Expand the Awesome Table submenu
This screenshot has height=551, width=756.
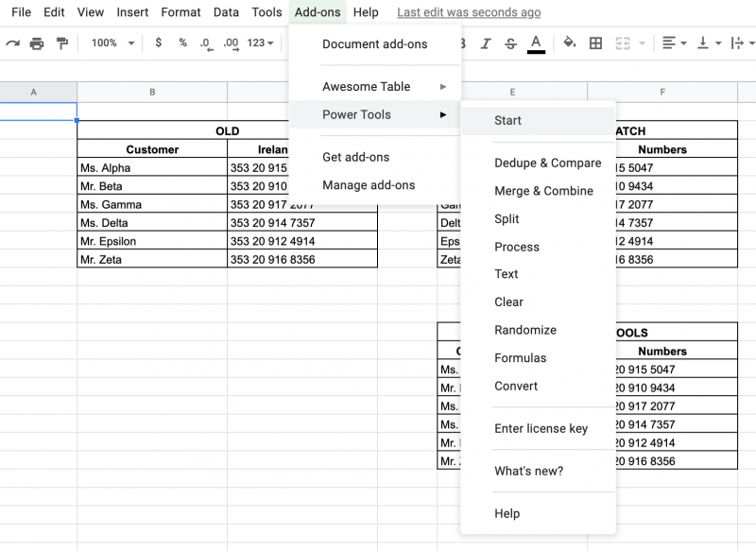coord(369,86)
